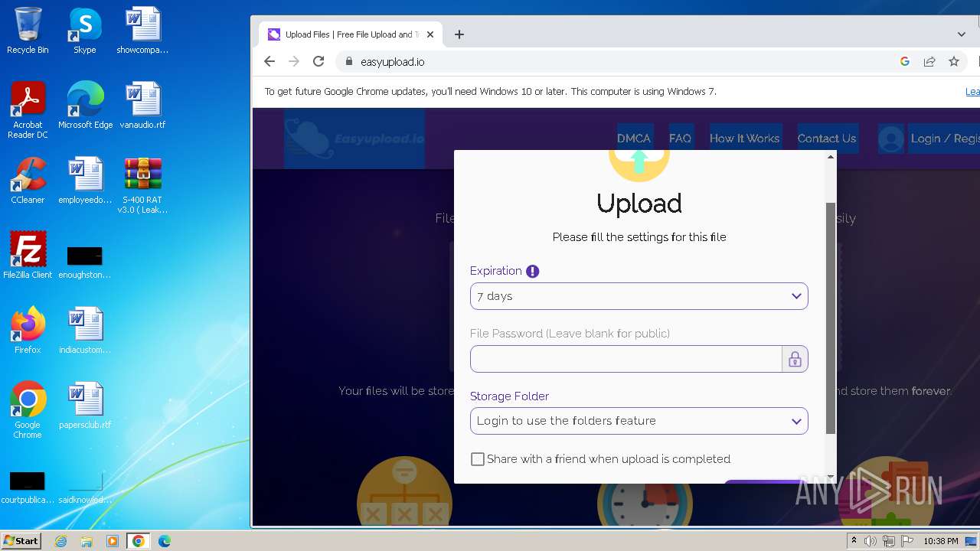Click the volume speaker tray icon
The width and height of the screenshot is (980, 551).
[871, 541]
